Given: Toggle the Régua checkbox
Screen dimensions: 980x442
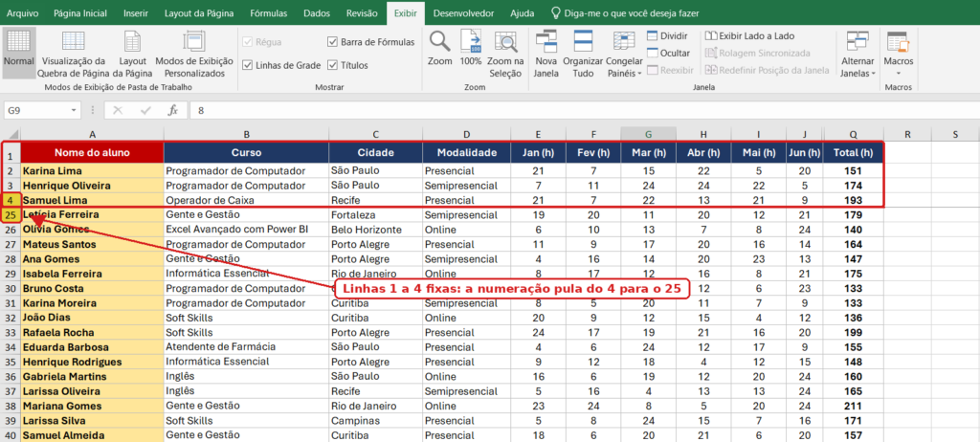Looking at the screenshot, I should tap(248, 42).
